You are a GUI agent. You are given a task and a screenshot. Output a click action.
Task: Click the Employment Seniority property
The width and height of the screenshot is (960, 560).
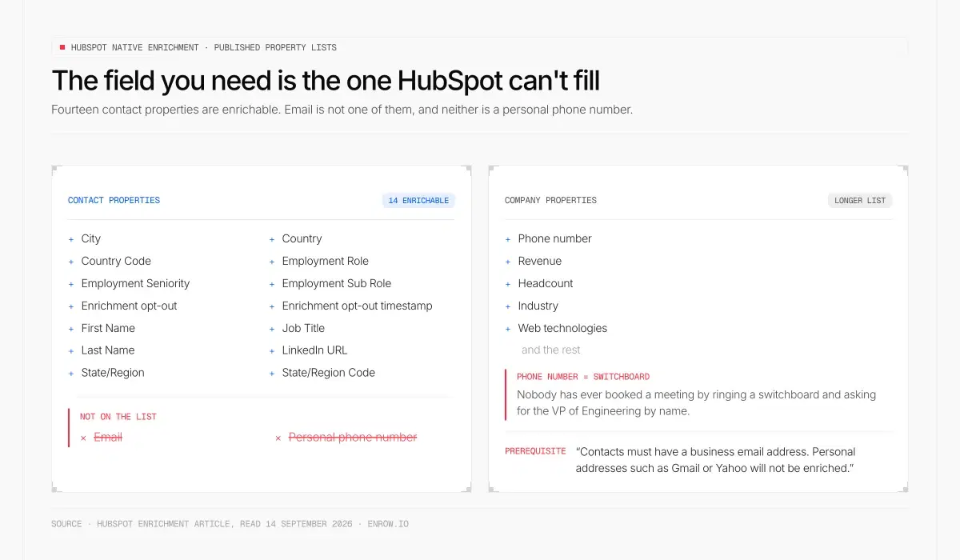[x=135, y=283]
